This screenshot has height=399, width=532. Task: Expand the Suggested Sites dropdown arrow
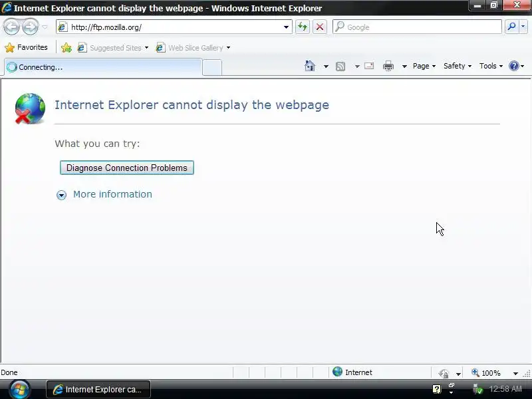pyautogui.click(x=146, y=48)
